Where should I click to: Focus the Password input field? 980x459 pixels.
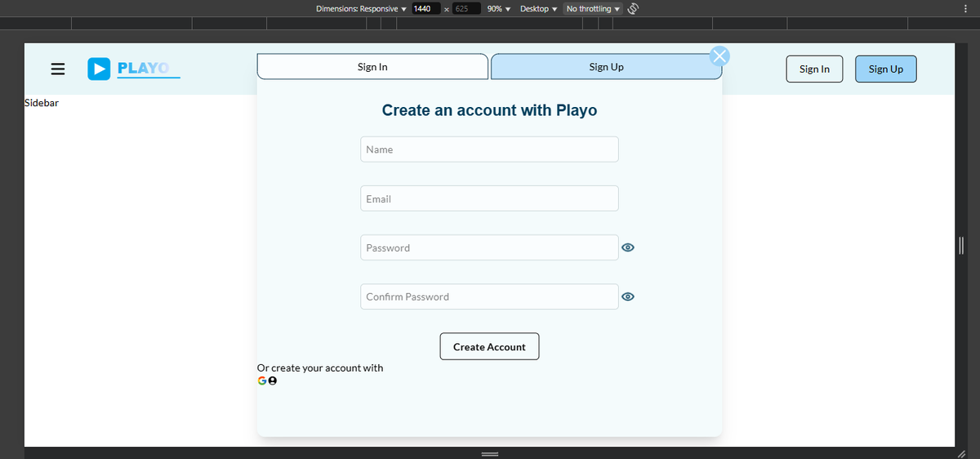coord(489,247)
